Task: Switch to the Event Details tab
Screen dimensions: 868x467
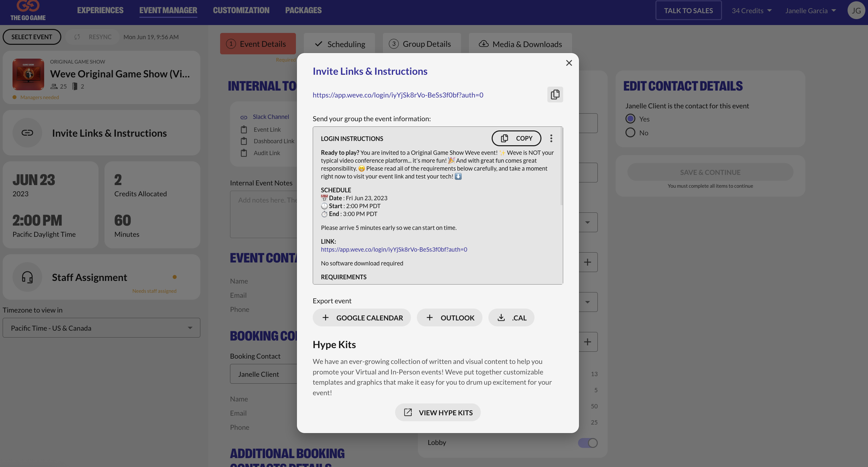Action: click(258, 44)
